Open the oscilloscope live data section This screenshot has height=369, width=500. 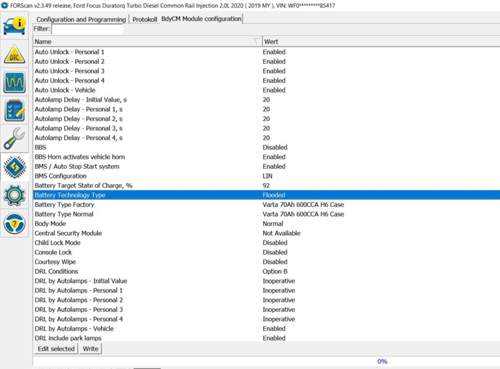pos(14,82)
